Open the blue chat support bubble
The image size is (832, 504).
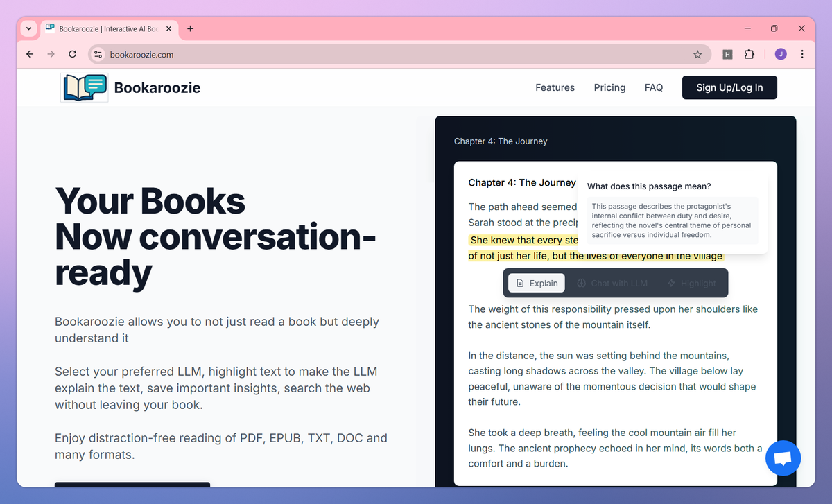[x=783, y=458]
